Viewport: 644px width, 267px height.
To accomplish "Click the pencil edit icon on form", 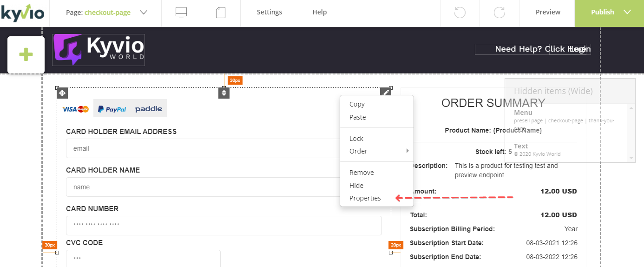I will (x=386, y=93).
